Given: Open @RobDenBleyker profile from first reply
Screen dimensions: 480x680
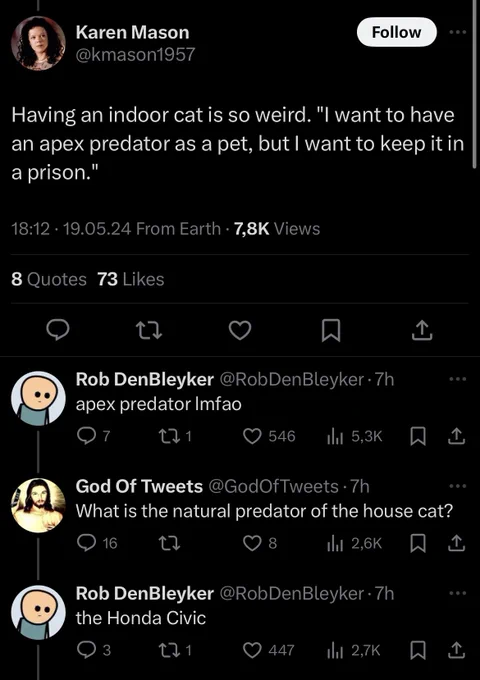Looking at the screenshot, I should [292, 379].
